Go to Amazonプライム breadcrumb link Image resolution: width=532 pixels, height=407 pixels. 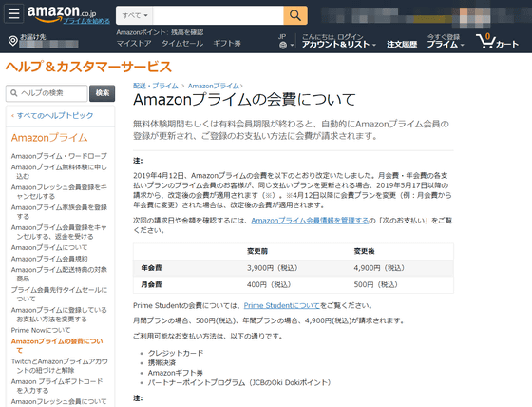pyautogui.click(x=214, y=86)
